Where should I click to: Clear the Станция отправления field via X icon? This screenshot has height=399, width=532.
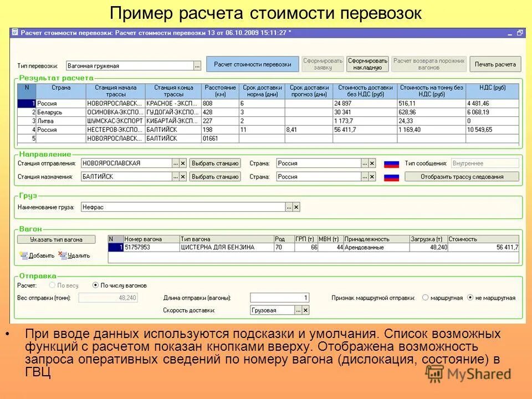tap(183, 163)
